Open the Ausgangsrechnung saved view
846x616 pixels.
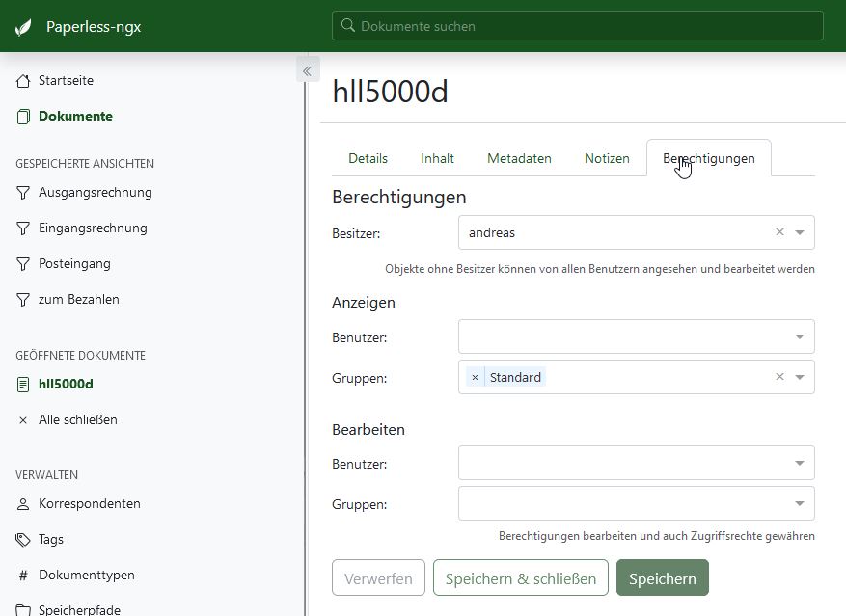pos(95,193)
